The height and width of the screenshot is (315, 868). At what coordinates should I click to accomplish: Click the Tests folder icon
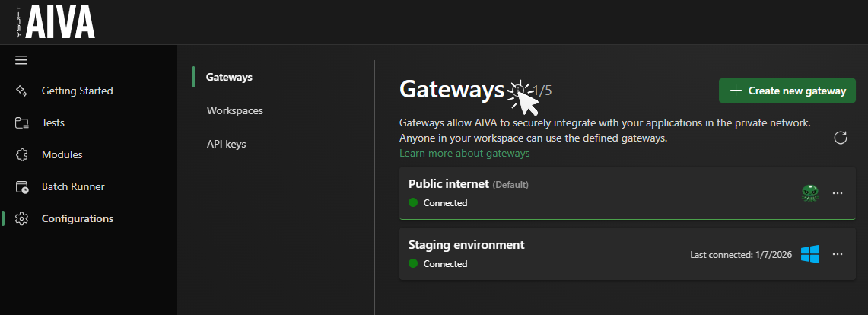[21, 123]
